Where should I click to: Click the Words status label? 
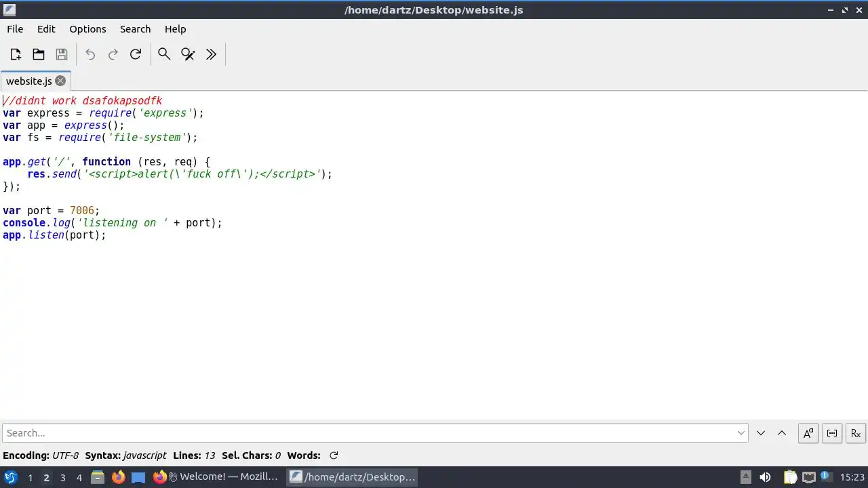tap(304, 455)
